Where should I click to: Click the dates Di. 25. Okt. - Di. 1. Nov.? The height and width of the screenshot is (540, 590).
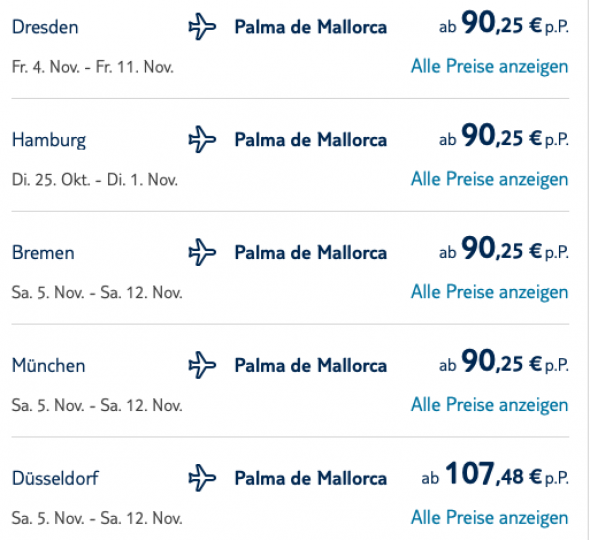[x=94, y=180]
